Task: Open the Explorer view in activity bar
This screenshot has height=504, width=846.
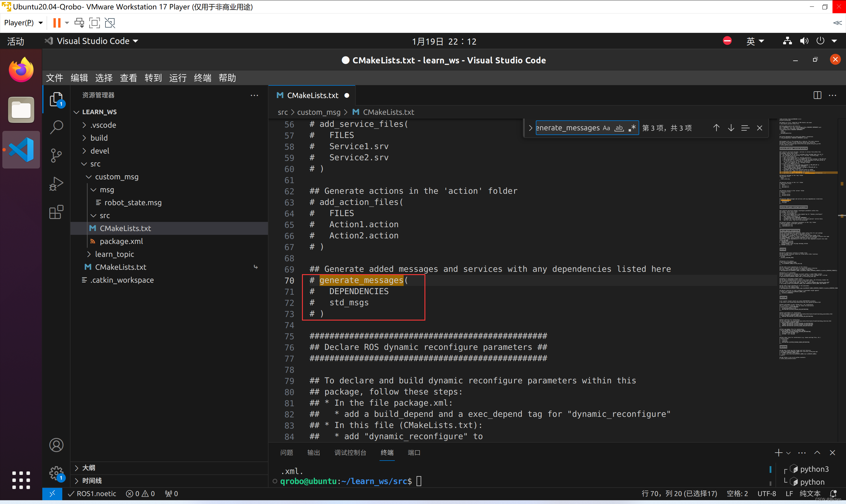Action: tap(56, 100)
